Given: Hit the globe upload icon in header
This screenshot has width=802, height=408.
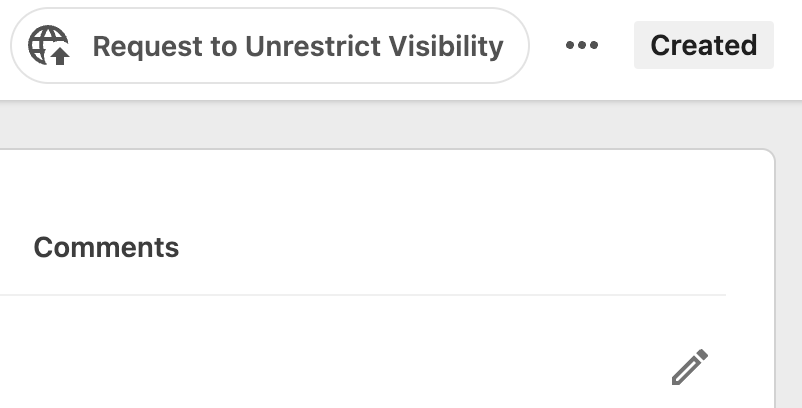Looking at the screenshot, I should pyautogui.click(x=49, y=46).
